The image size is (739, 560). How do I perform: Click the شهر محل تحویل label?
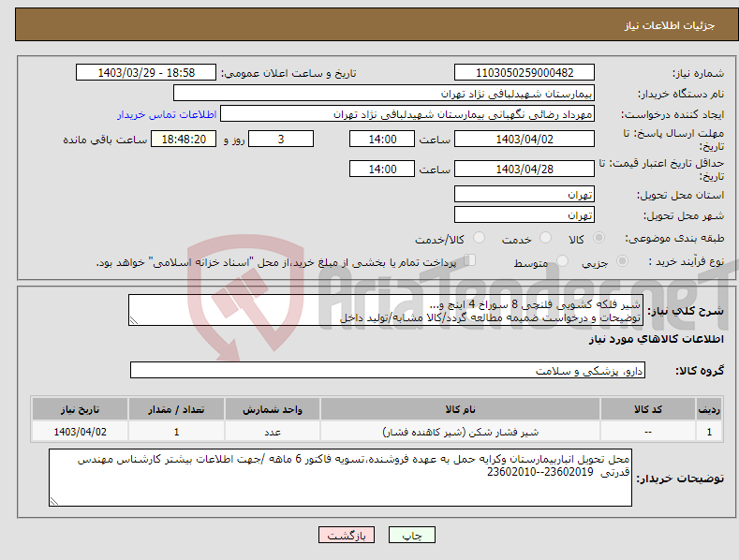684,215
